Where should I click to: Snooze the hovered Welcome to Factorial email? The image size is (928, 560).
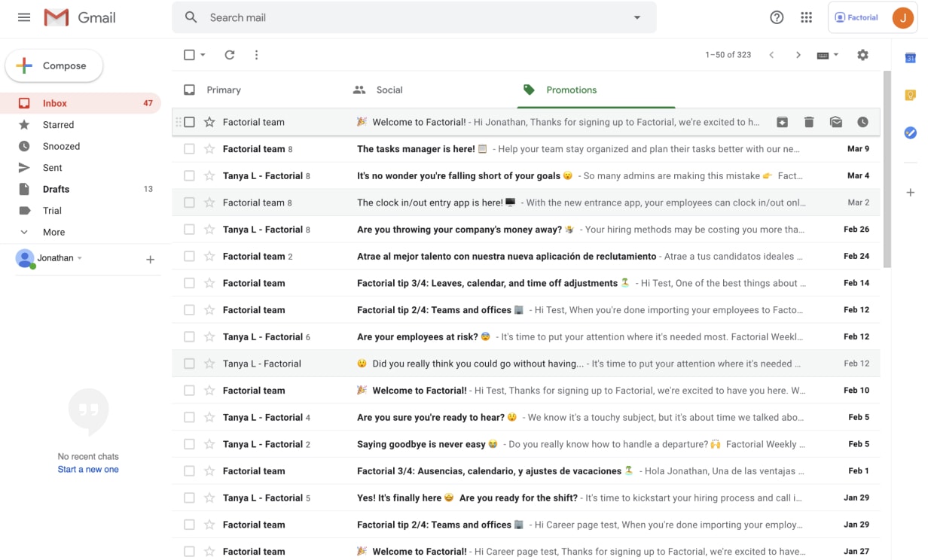pyautogui.click(x=862, y=122)
